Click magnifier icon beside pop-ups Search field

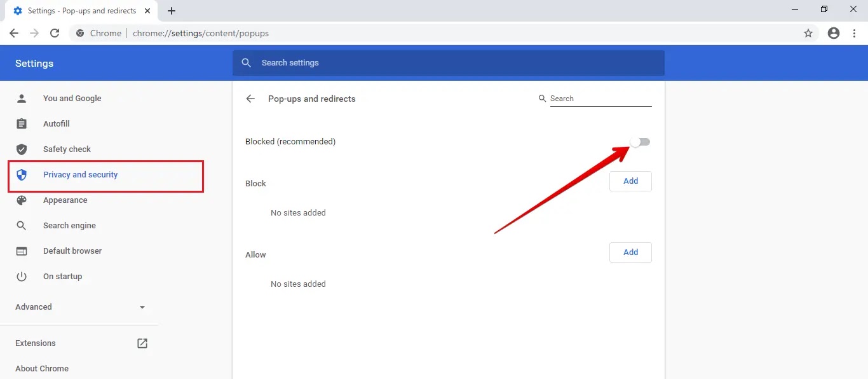[542, 99]
